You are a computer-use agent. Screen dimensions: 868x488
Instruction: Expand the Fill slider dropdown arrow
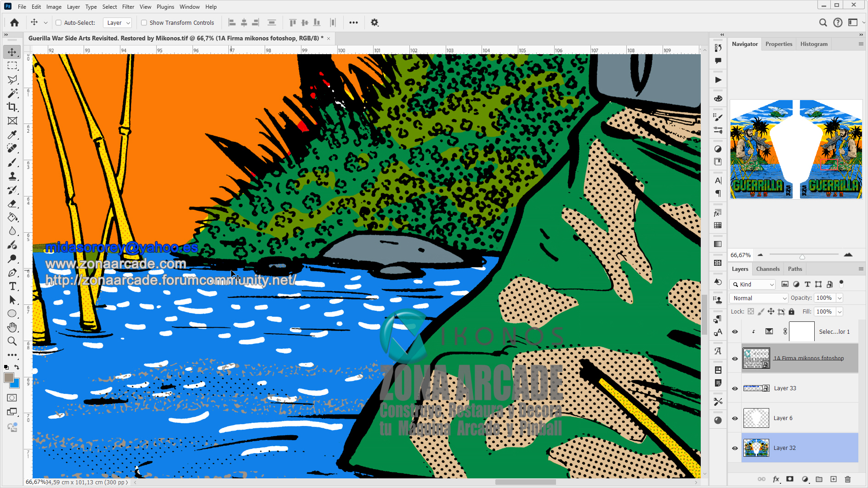point(840,312)
